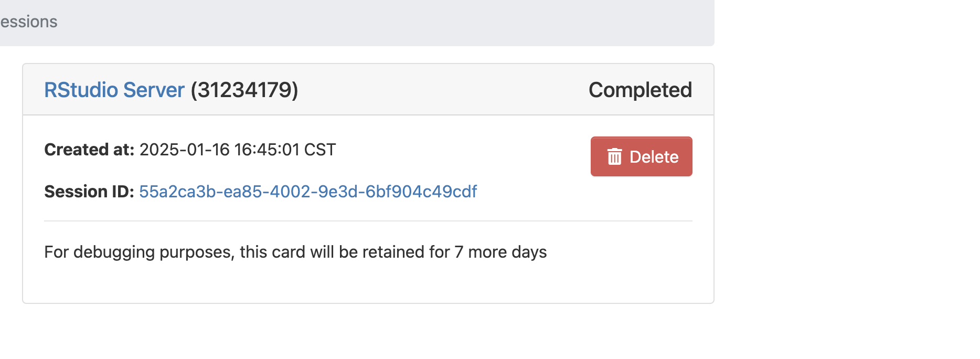Click the trash can icon in Delete button
The width and height of the screenshot is (980, 359).
(x=614, y=156)
